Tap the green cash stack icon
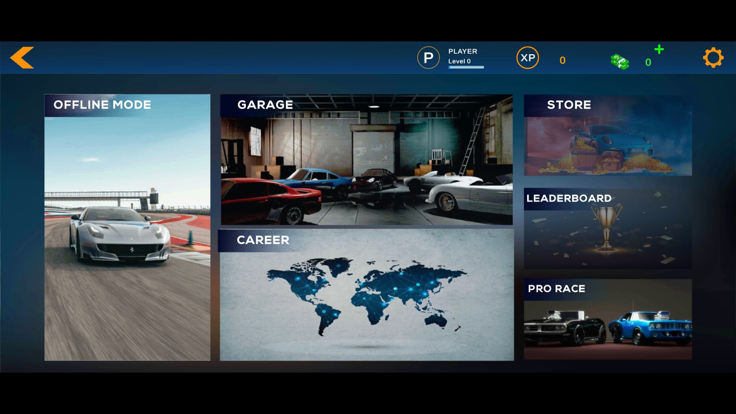Viewport: 736px width, 414px height. [x=620, y=62]
